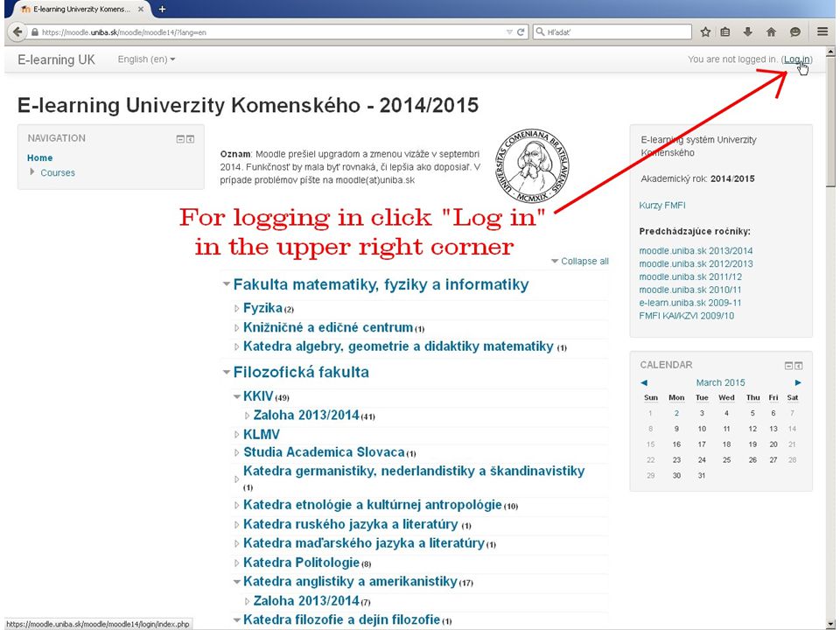This screenshot has width=840, height=630.
Task: Click the Collapse all link
Action: [x=584, y=261]
